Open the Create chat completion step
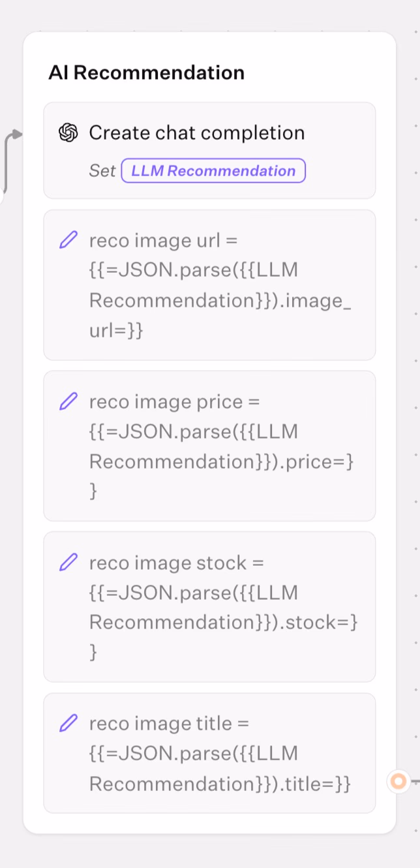Viewport: 420px width, 868px height. (x=196, y=133)
